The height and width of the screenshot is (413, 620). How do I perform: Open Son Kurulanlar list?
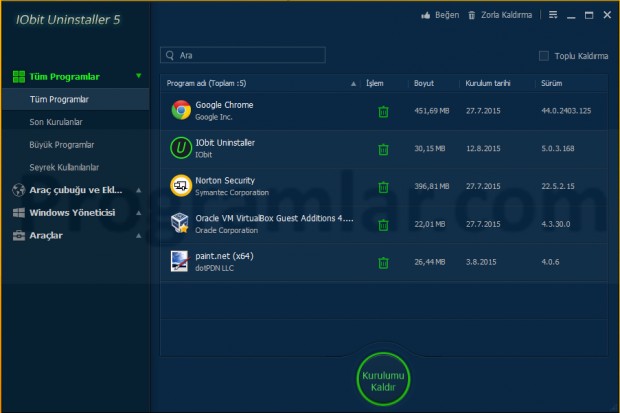click(56, 122)
